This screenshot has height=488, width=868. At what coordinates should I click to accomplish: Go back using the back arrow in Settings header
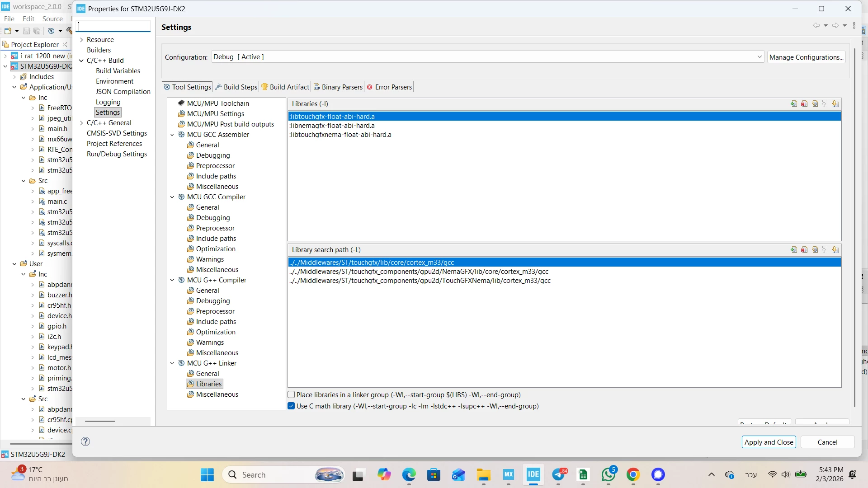(x=816, y=26)
